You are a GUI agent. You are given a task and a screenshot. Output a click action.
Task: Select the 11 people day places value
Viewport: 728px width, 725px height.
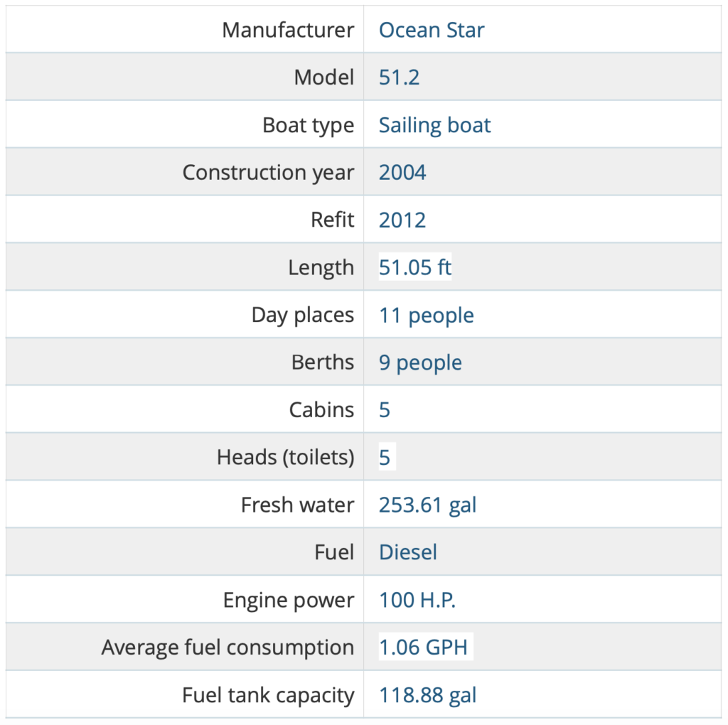click(427, 316)
